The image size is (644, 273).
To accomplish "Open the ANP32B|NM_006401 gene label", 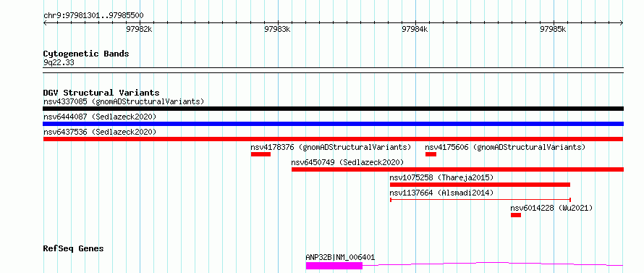I will 340,257.
